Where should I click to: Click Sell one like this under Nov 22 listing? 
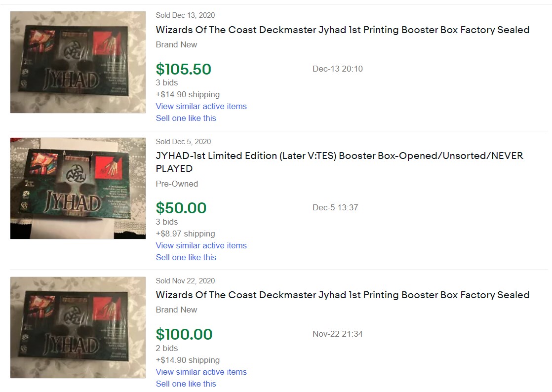click(186, 384)
